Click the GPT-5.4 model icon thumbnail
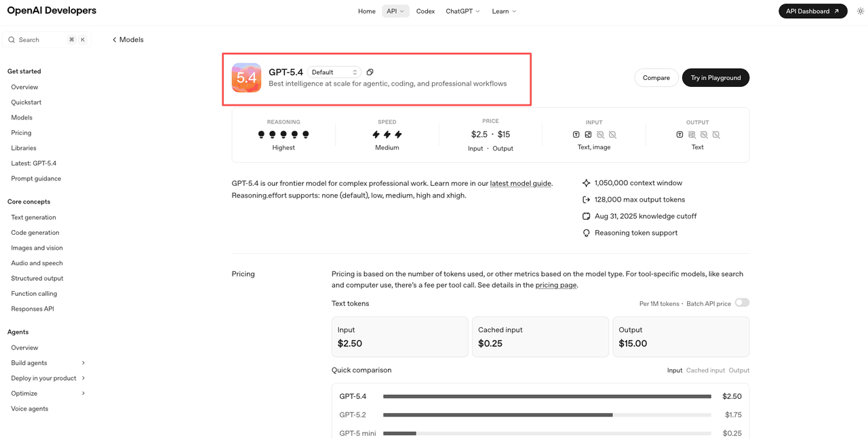This screenshot has width=868, height=439. pyautogui.click(x=246, y=77)
